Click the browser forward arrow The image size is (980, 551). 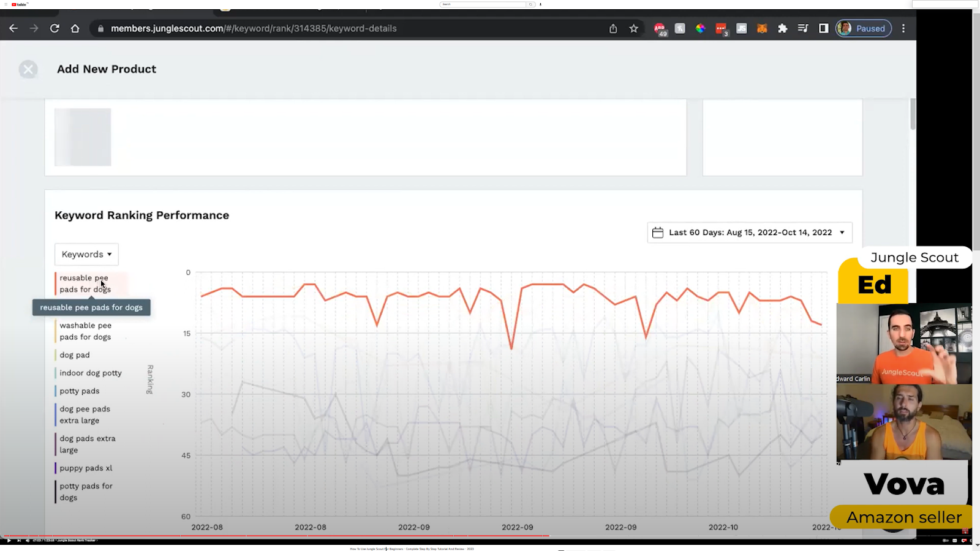point(34,28)
